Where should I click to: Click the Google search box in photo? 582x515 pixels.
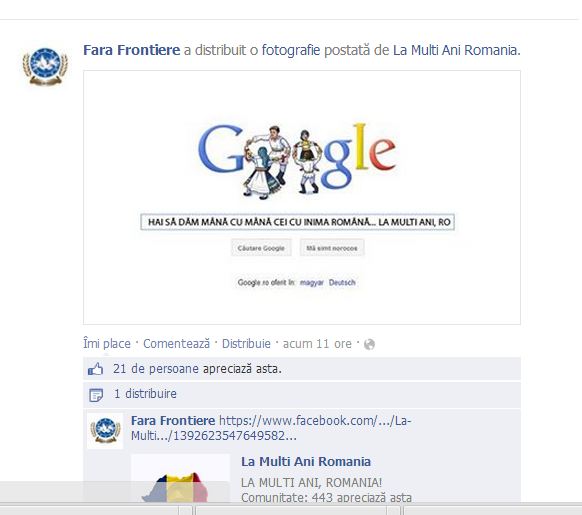[298, 222]
